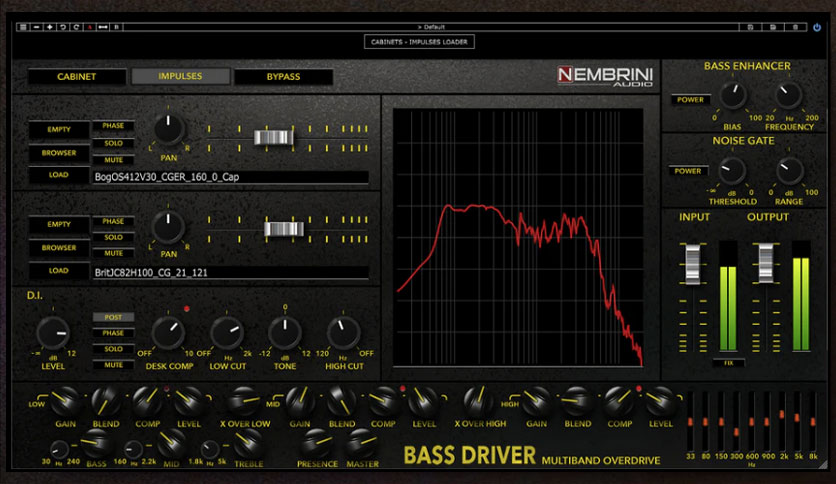Toggle PHASE for the BritJC82H100 impulse
836x484 pixels.
113,221
